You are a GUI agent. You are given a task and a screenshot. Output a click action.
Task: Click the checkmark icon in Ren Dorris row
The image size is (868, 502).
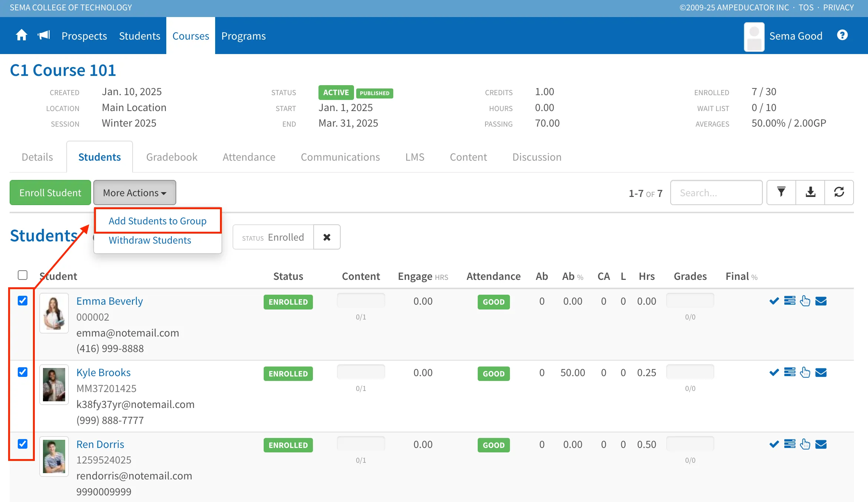click(774, 444)
